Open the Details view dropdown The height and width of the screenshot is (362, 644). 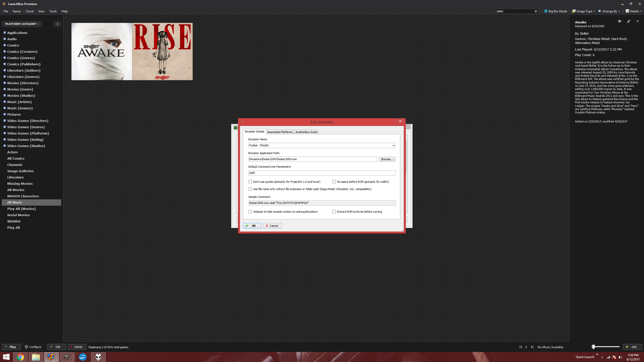click(x=633, y=11)
